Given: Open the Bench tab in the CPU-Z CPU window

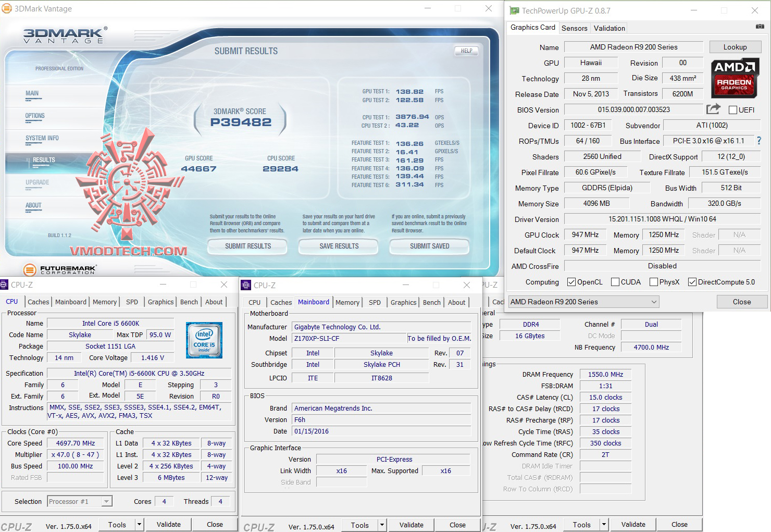Looking at the screenshot, I should pos(189,302).
